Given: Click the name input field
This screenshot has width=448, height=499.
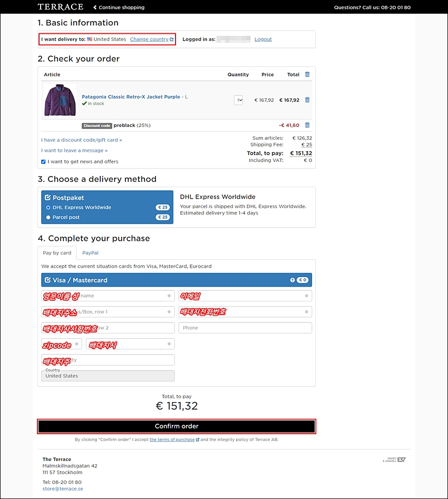Looking at the screenshot, I should [x=108, y=296].
